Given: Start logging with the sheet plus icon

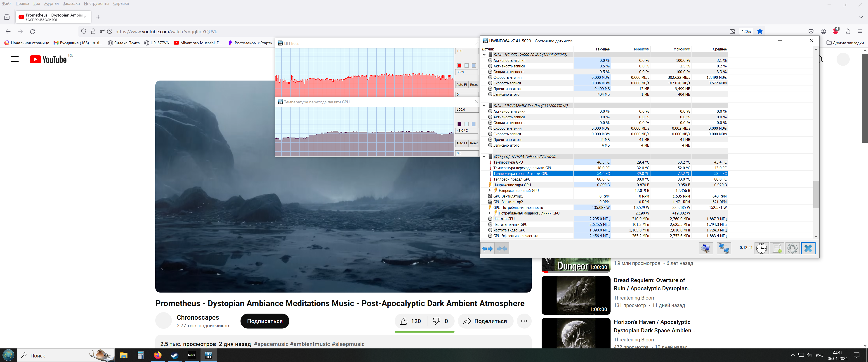Looking at the screenshot, I should [x=777, y=249].
